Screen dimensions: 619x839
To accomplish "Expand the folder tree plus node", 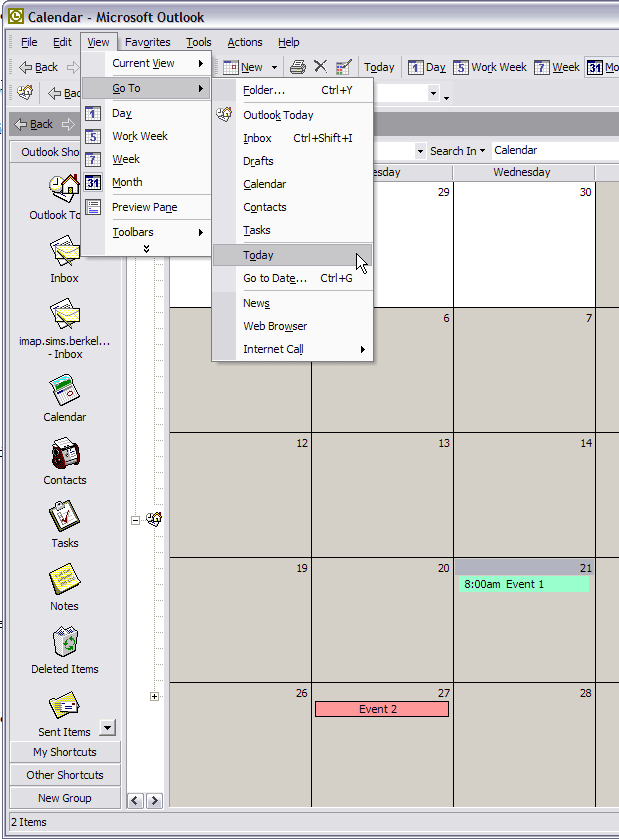I will (x=154, y=697).
